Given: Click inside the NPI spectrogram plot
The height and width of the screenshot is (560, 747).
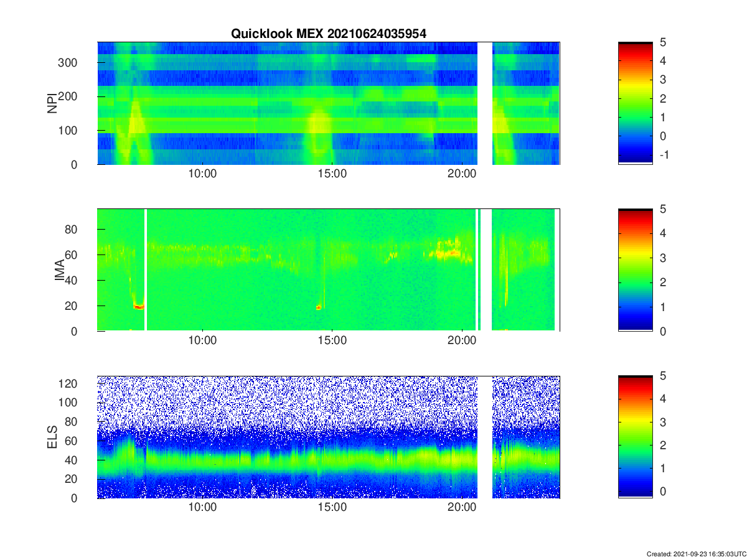Looking at the screenshot, I should click(x=329, y=103).
